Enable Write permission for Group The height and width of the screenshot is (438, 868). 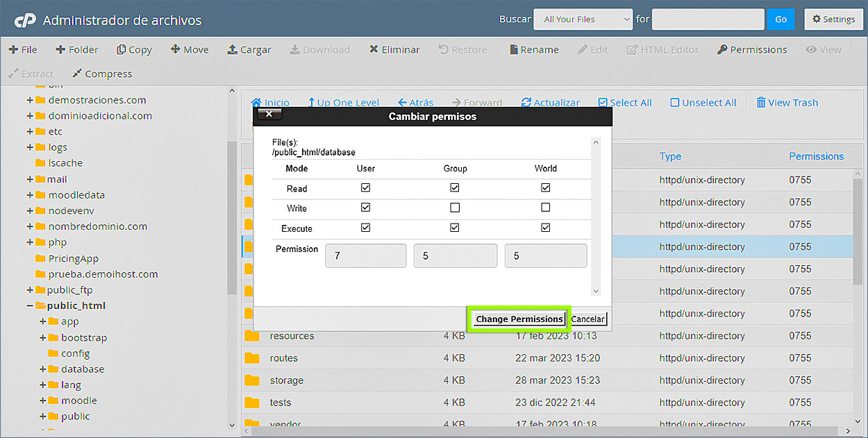455,208
